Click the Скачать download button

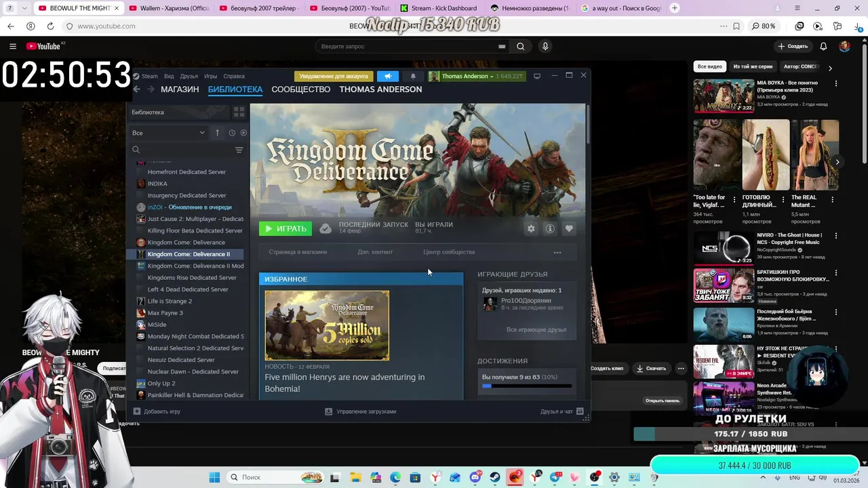pyautogui.click(x=651, y=368)
